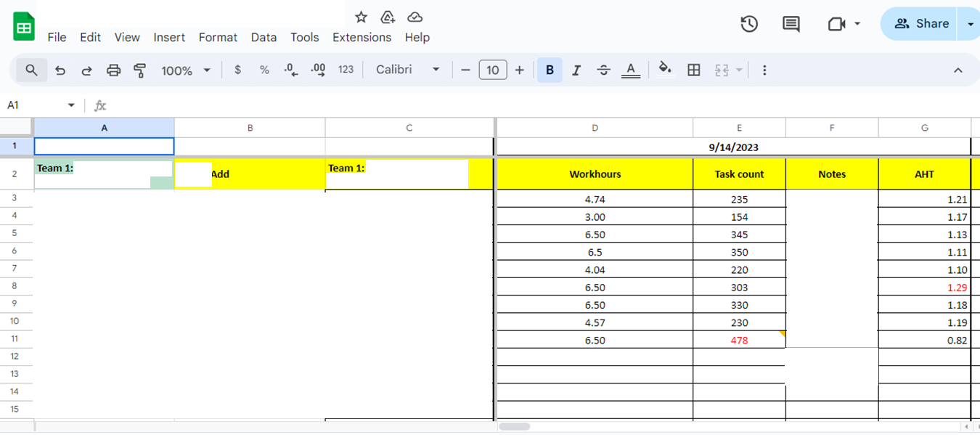Collapse the menus with the chevron
Screen dimensions: 980x435
click(958, 70)
